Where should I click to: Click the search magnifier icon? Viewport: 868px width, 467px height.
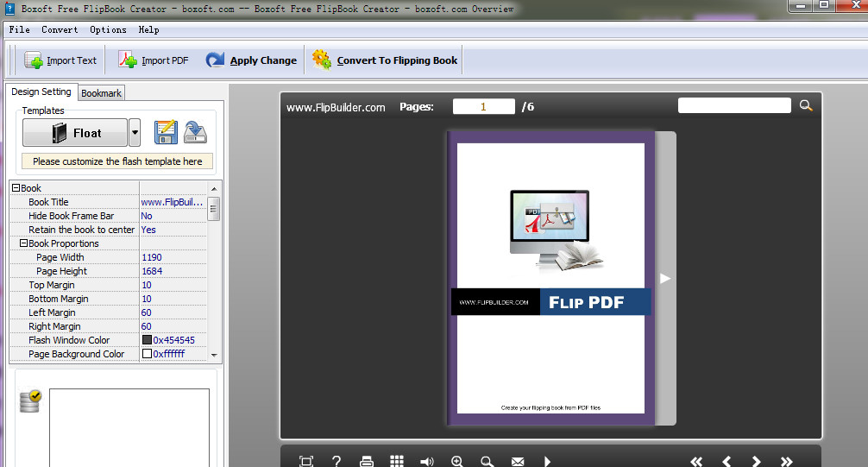[x=806, y=105]
